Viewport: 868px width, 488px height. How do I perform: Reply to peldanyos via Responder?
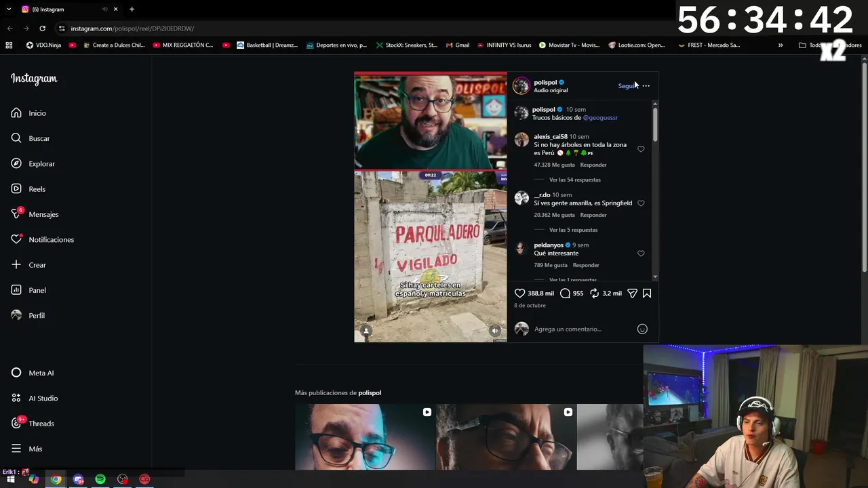586,265
